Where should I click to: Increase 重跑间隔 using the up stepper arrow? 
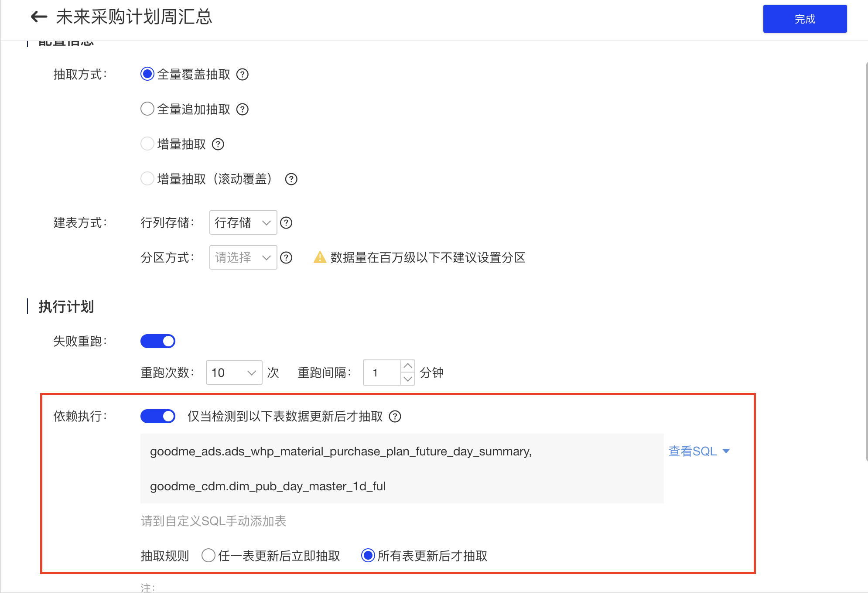407,366
